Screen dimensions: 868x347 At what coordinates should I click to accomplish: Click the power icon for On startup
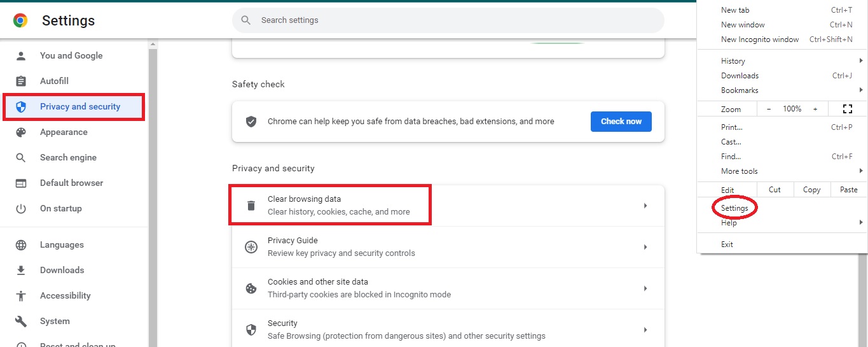pos(21,208)
